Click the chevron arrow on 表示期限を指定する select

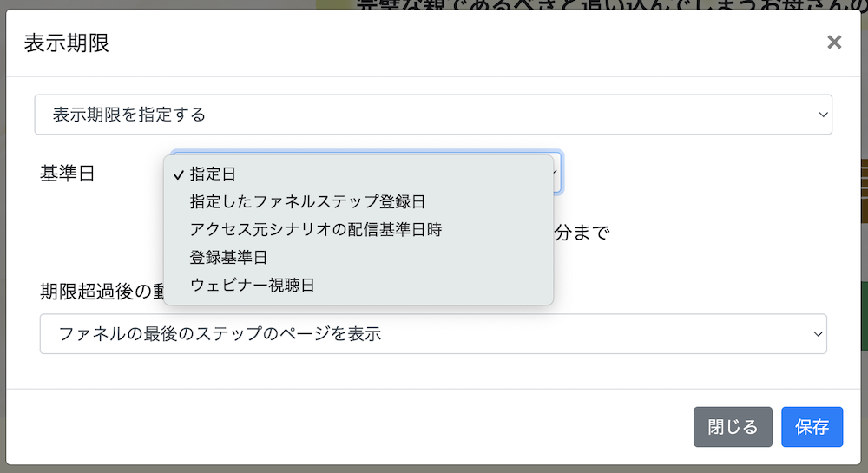pos(823,115)
